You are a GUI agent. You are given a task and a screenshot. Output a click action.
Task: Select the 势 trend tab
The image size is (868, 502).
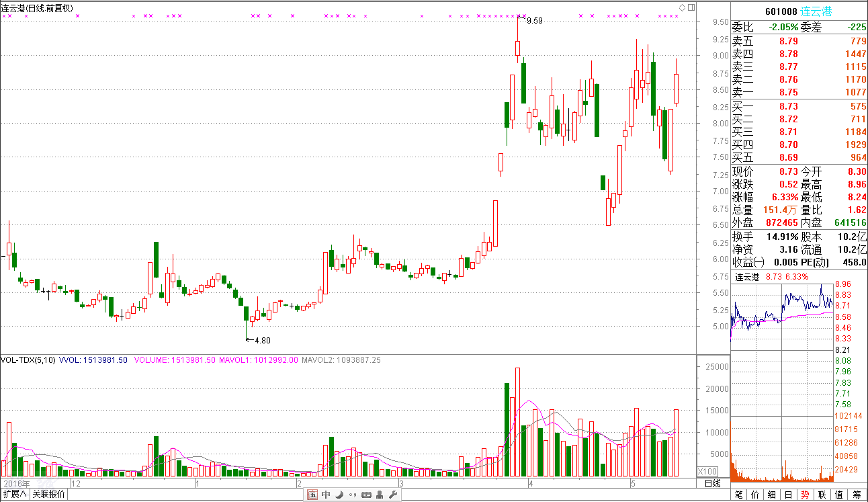(x=804, y=495)
